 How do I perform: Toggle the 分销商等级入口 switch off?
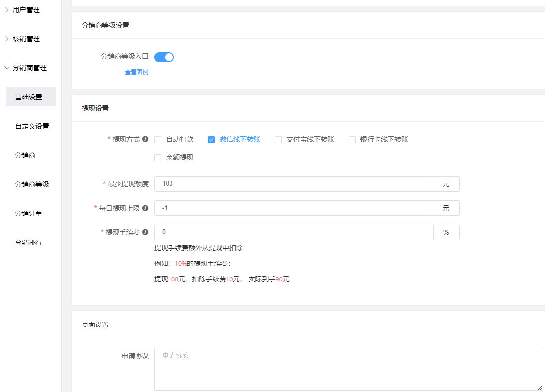(x=164, y=57)
